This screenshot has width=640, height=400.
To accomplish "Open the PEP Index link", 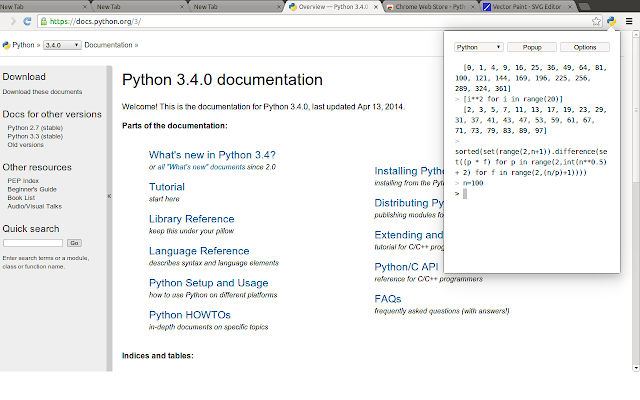I will [x=23, y=181].
